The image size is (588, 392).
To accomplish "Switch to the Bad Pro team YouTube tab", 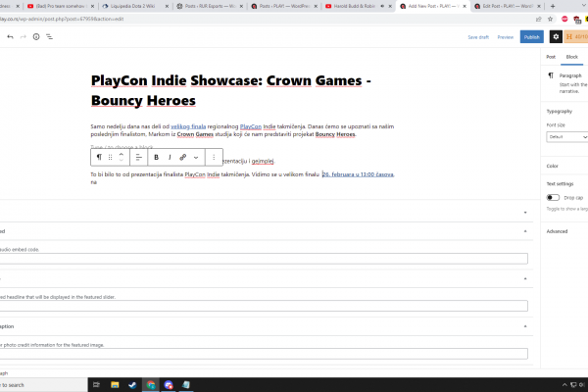I will coord(60,6).
